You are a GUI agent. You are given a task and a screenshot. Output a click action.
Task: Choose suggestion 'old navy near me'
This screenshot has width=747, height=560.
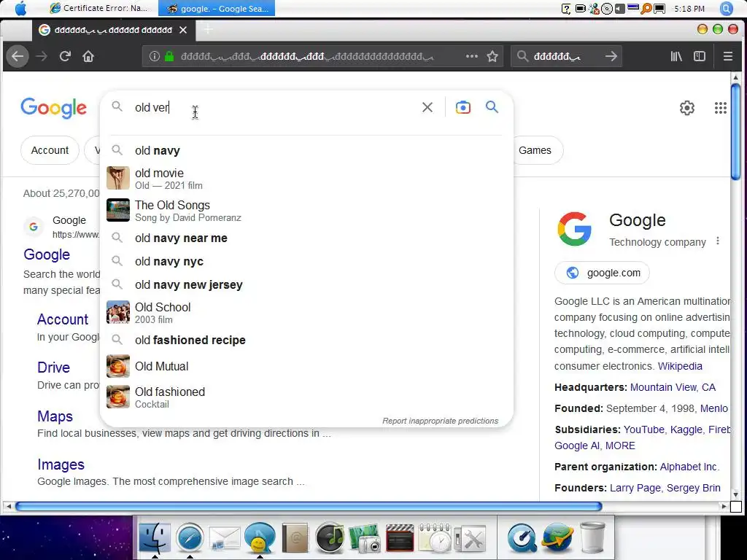pos(306,238)
